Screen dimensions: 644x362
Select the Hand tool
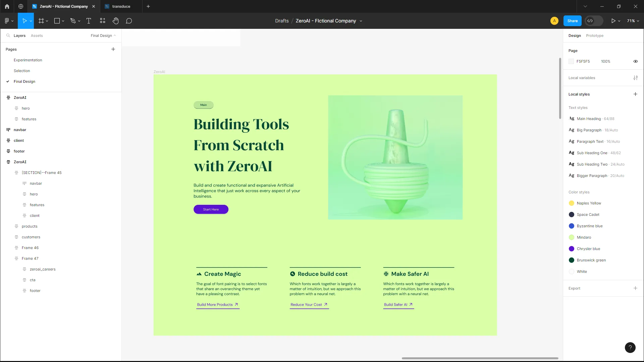point(116,21)
